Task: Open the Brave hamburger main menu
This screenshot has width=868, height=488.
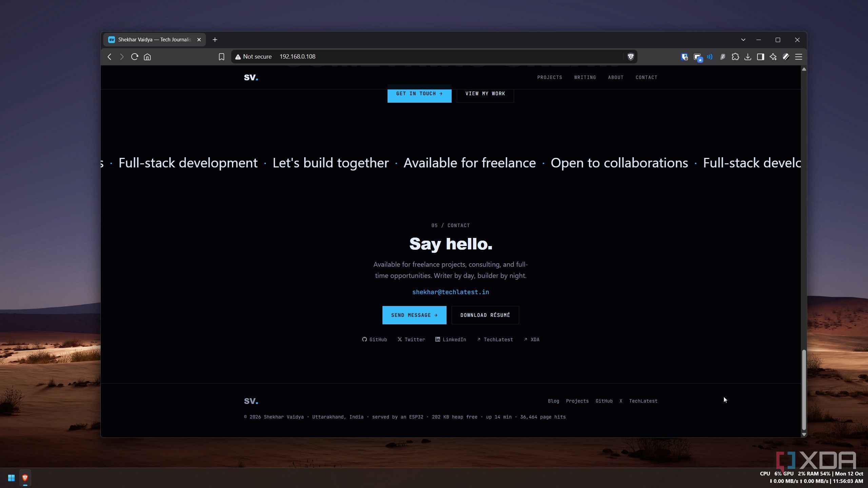Action: click(798, 57)
